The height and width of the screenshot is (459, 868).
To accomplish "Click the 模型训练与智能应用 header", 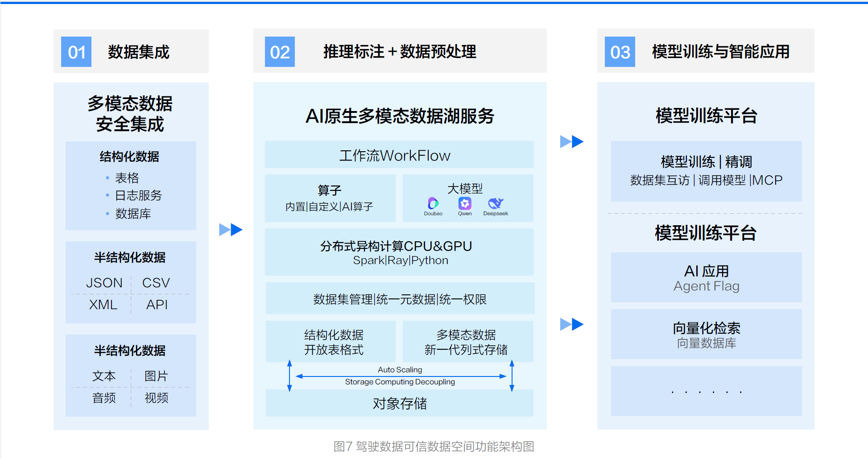I will click(720, 52).
